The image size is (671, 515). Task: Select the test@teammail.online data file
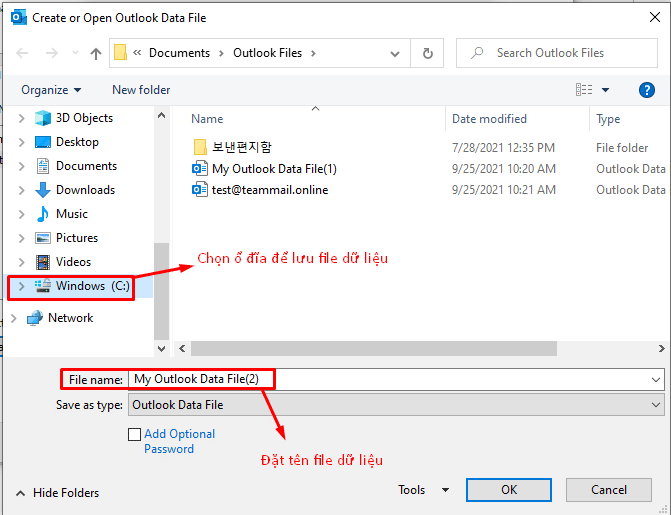click(x=270, y=190)
